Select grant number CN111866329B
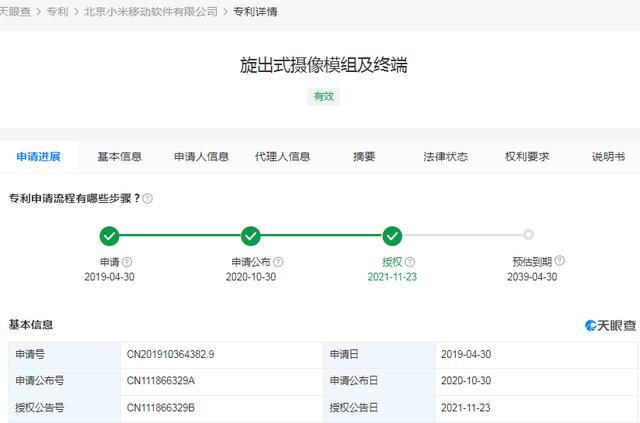This screenshot has width=640, height=423. 161,408
